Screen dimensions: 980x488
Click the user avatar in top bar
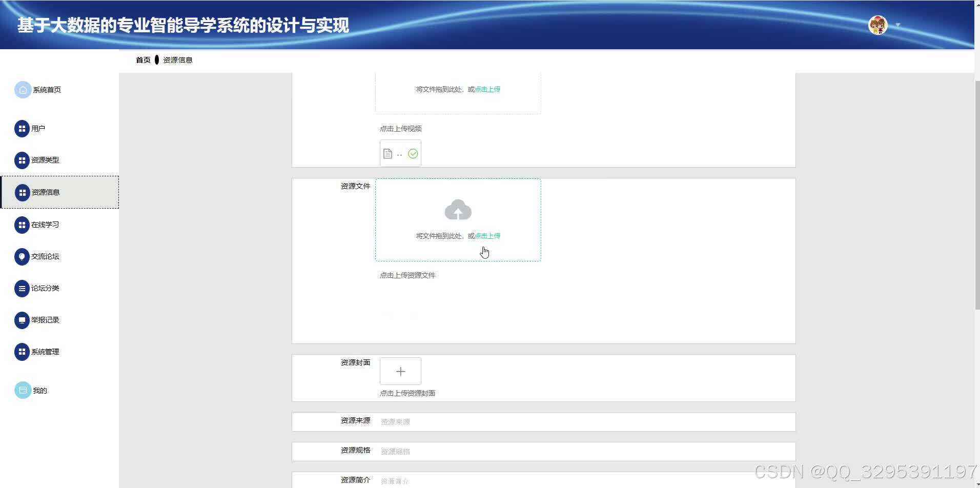click(x=878, y=24)
